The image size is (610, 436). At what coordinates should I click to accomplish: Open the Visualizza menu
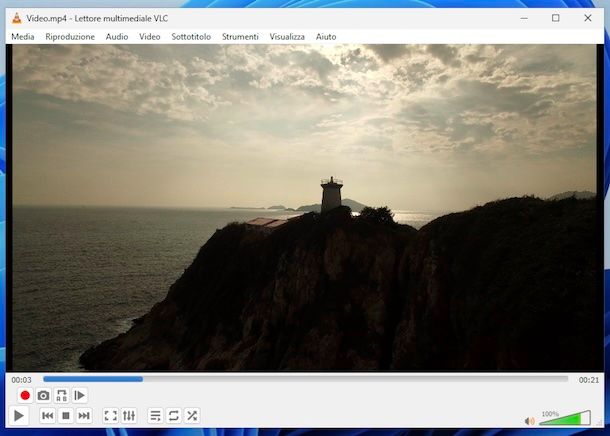[287, 37]
